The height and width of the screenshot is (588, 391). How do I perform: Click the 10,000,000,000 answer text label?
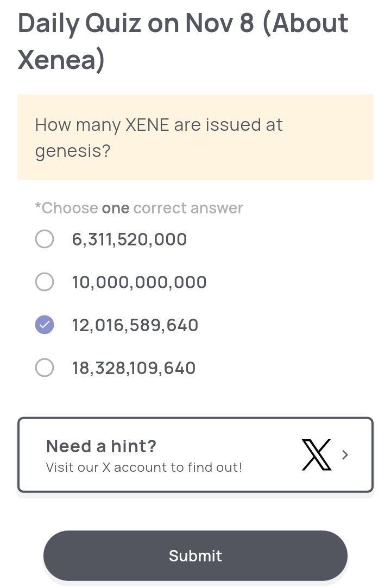(139, 282)
